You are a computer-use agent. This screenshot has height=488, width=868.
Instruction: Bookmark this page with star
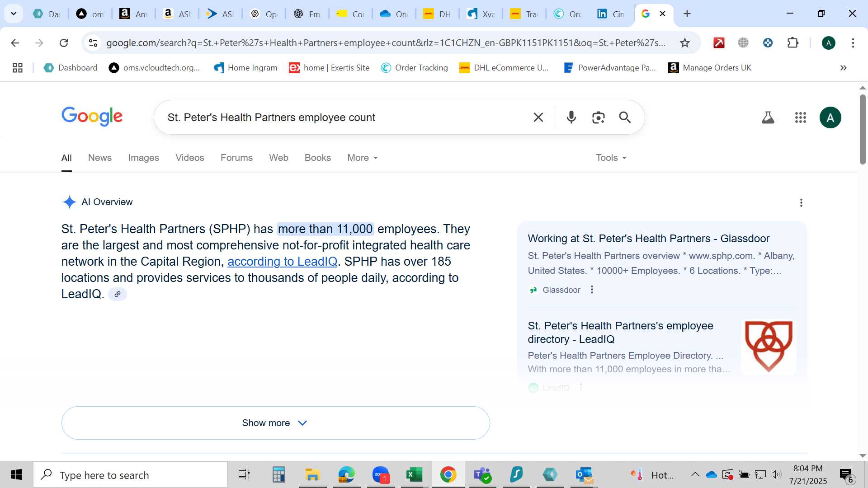[x=685, y=43]
